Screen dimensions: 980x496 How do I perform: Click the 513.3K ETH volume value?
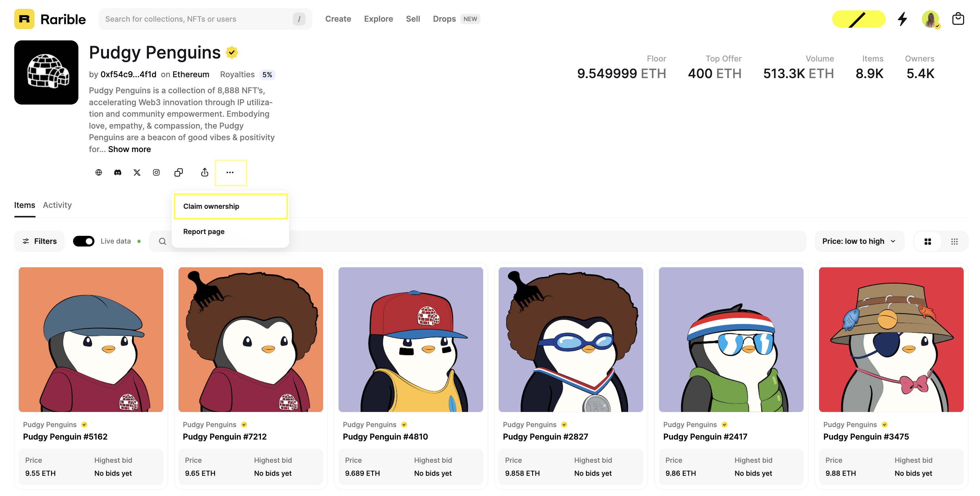click(x=798, y=73)
